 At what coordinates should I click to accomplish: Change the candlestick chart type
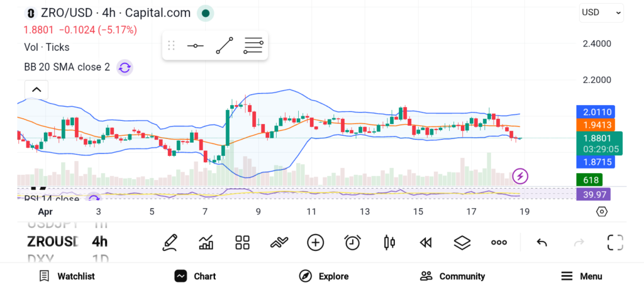pos(389,242)
